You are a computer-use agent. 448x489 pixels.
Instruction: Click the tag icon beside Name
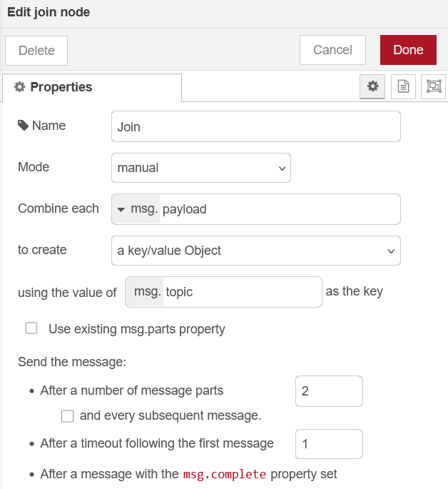[24, 126]
